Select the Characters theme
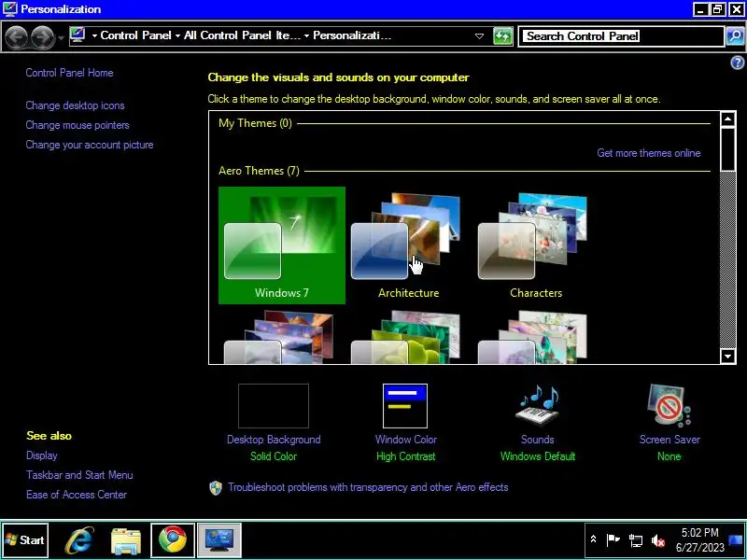Screen dimensions: 747x560 point(535,245)
